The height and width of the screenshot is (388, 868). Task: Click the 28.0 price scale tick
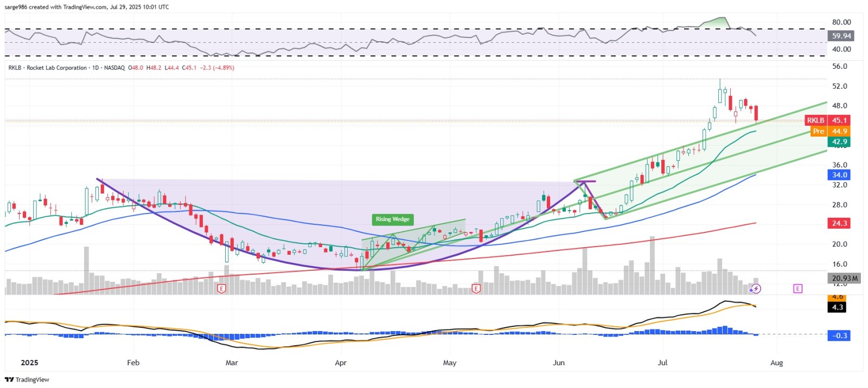click(839, 205)
